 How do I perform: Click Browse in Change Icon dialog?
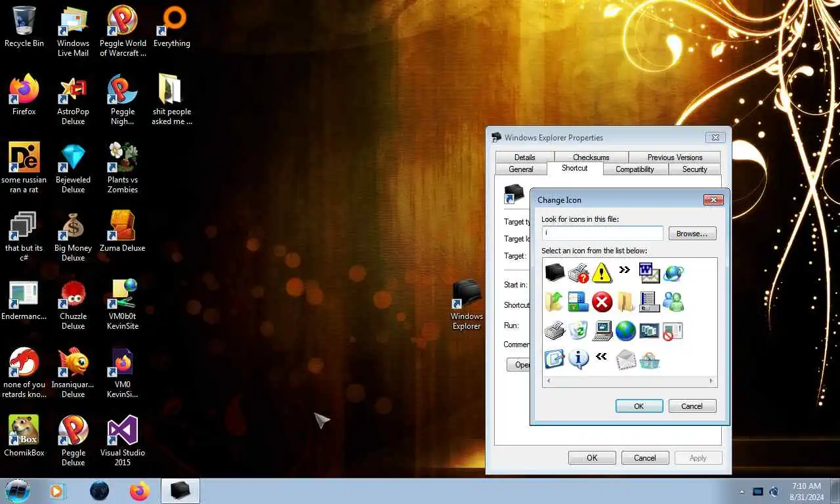[x=692, y=234]
